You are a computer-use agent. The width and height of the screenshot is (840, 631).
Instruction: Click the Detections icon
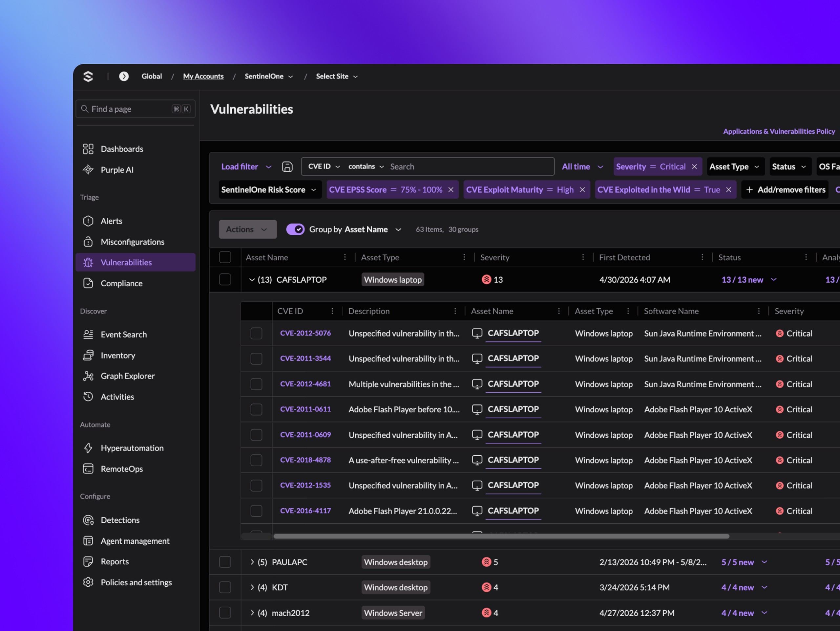[x=88, y=520]
